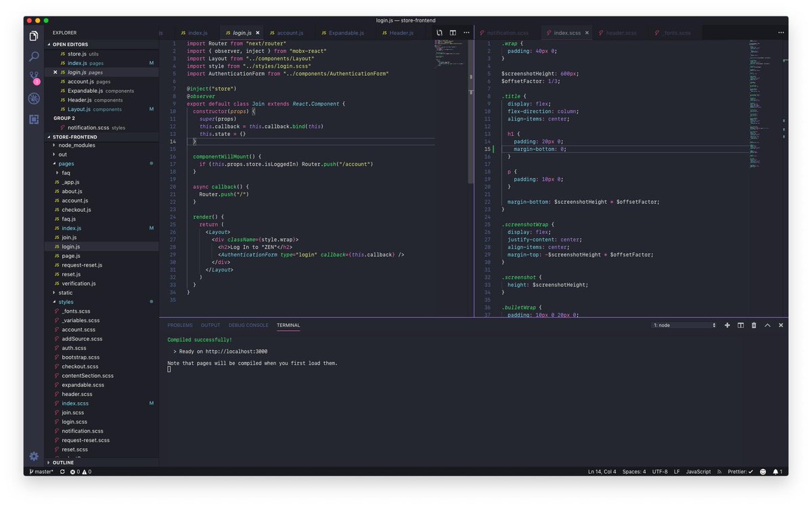
Task: Split the left editor
Action: pos(453,32)
